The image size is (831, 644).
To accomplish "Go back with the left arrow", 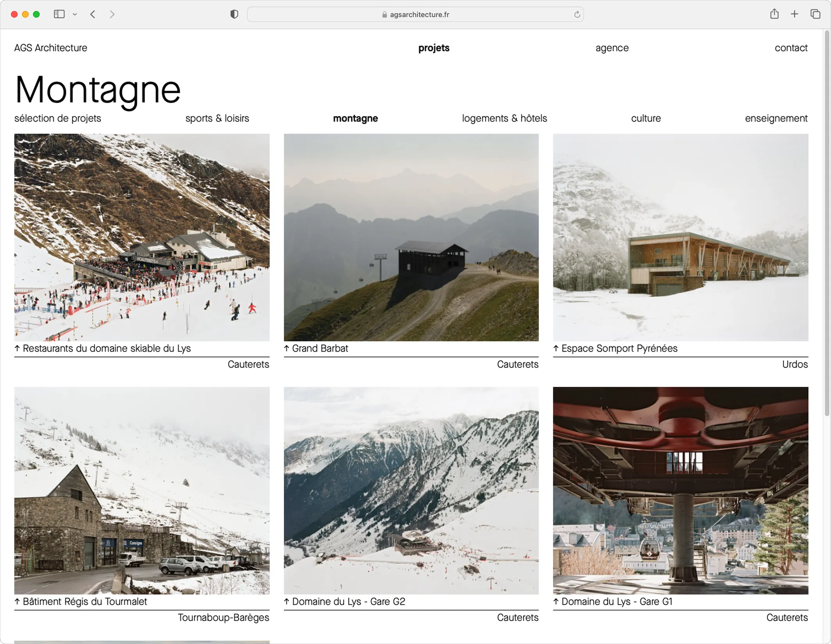I will (x=93, y=14).
